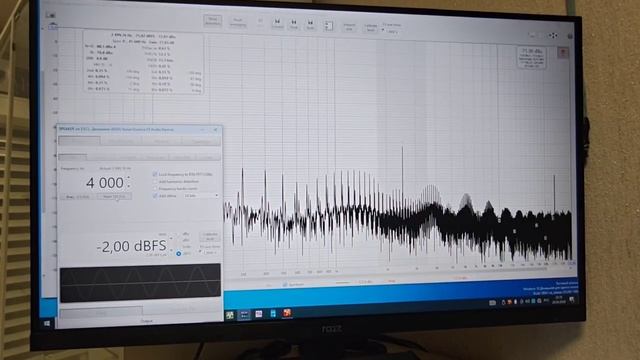Open the dither bits dropdown

click(201, 196)
